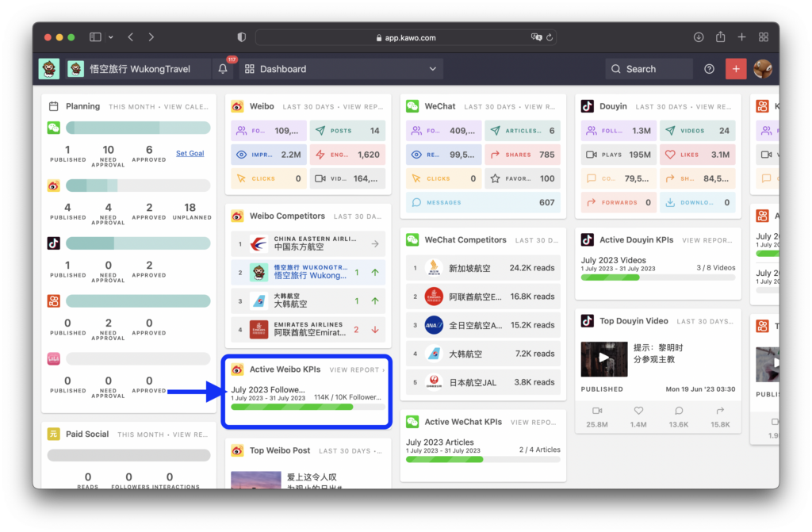Click the Top Douyin Video icon
This screenshot has height=532, width=812.
click(588, 320)
